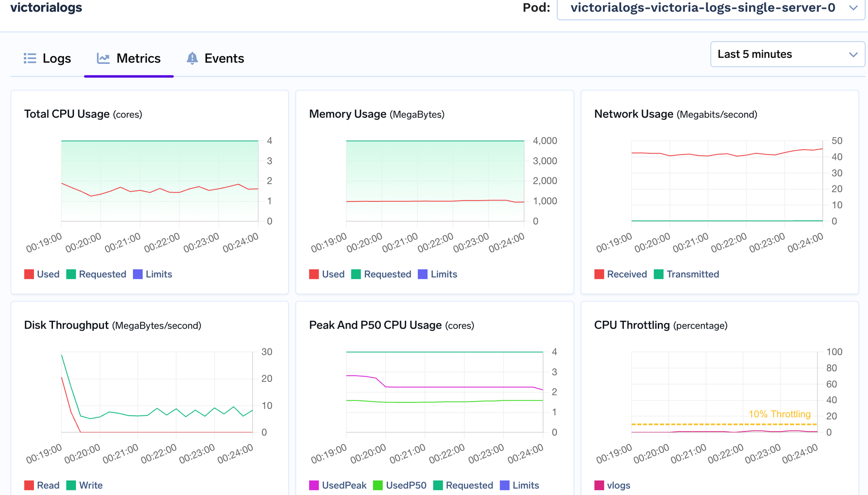Click the chevron on the Pod selector
Screen dimensions: 868x495
(x=853, y=8)
